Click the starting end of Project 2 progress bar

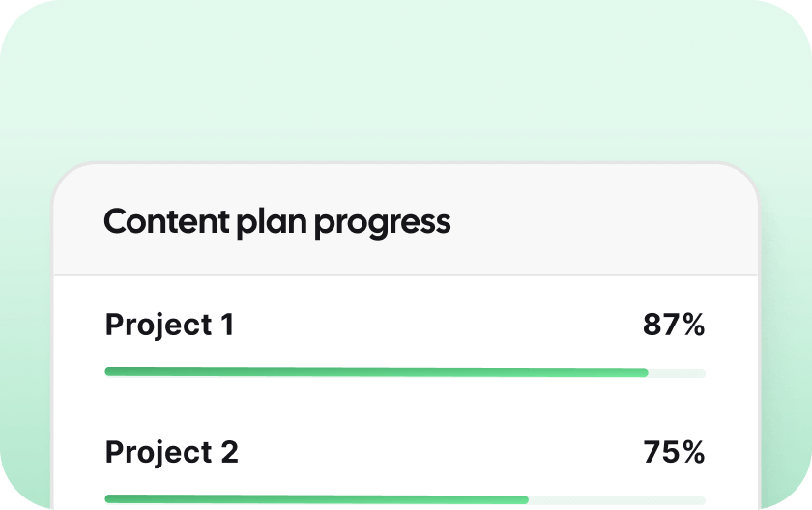109,499
